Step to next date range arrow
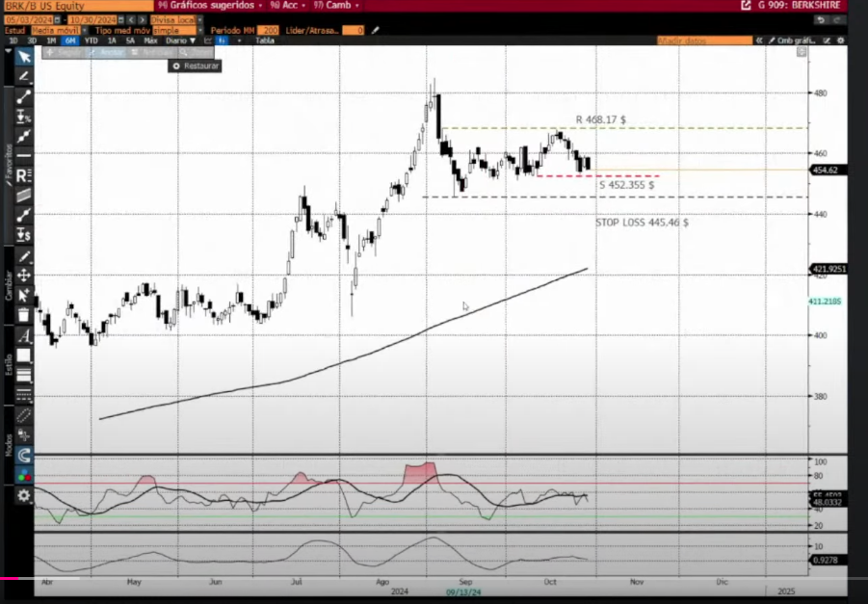This screenshot has width=868, height=604. tap(143, 20)
